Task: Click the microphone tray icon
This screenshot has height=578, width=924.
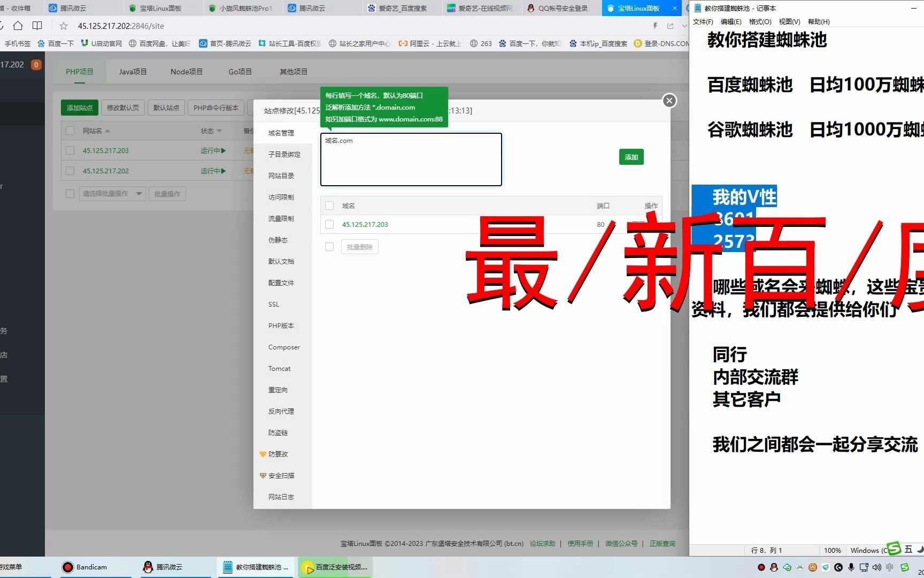Action: [x=851, y=567]
